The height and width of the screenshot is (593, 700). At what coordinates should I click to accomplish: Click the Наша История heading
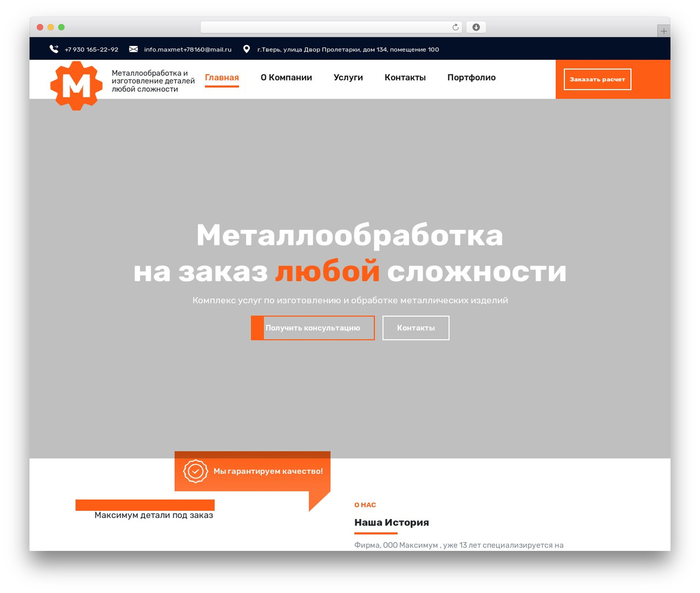(x=392, y=522)
